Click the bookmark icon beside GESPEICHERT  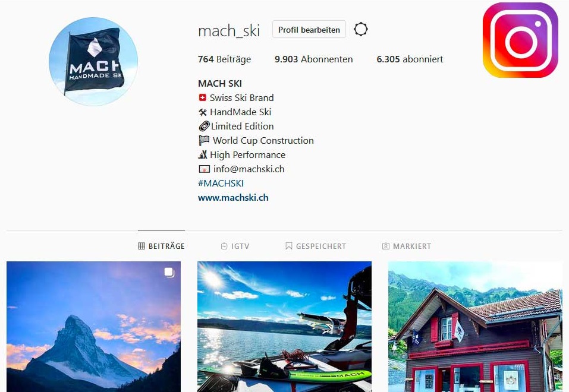click(289, 246)
